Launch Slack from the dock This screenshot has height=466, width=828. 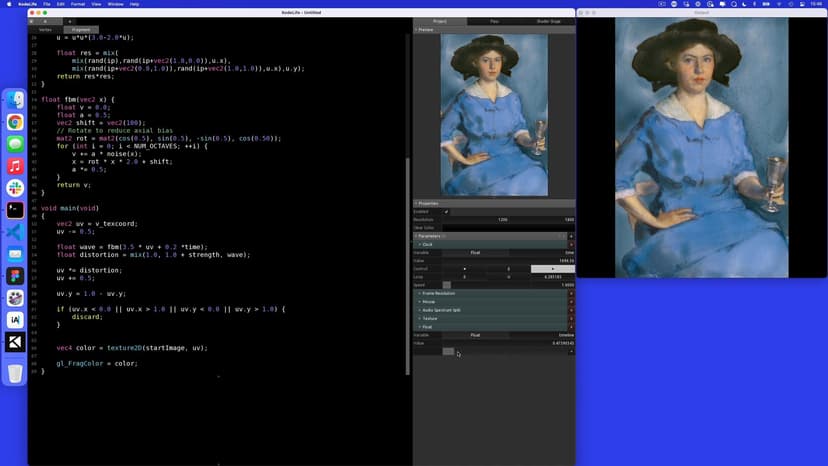(x=15, y=188)
